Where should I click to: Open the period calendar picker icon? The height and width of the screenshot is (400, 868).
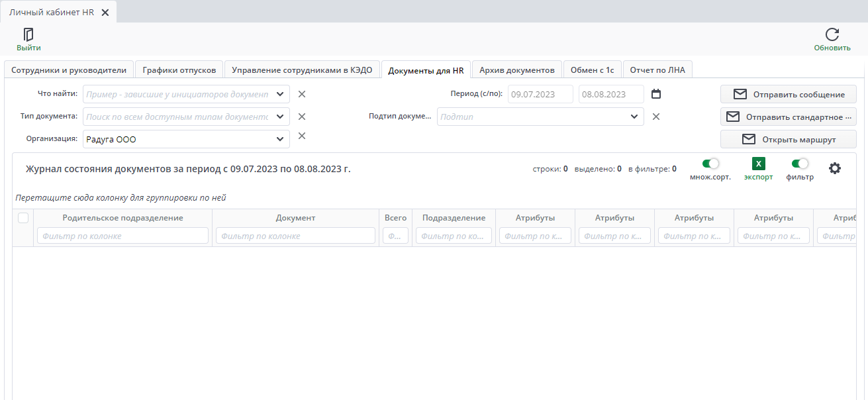click(656, 94)
